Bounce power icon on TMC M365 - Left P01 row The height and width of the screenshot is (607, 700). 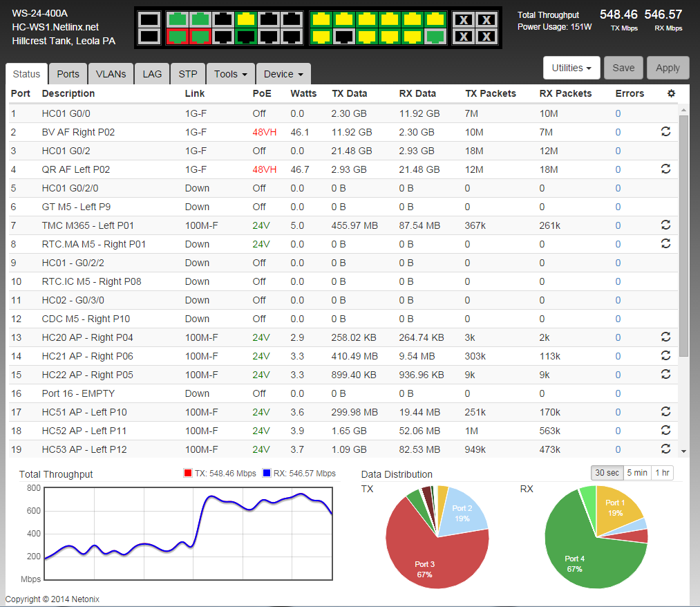(x=665, y=225)
